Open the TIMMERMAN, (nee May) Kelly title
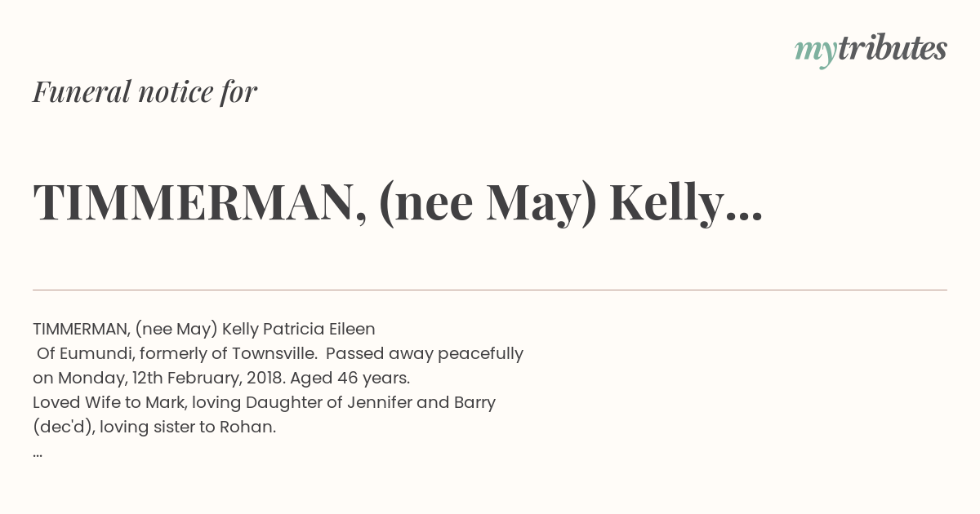Image resolution: width=980 pixels, height=514 pixels. (398, 203)
